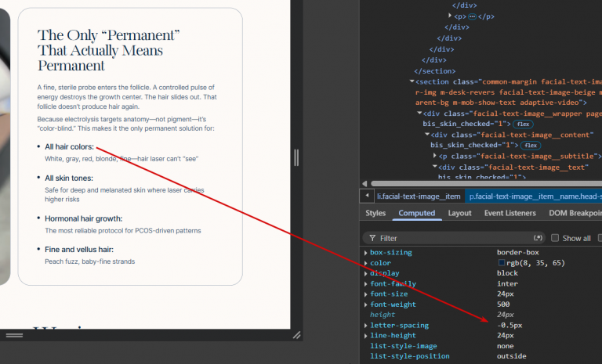The image size is (602, 364).
Task: Click the display value block
Action: (x=507, y=273)
